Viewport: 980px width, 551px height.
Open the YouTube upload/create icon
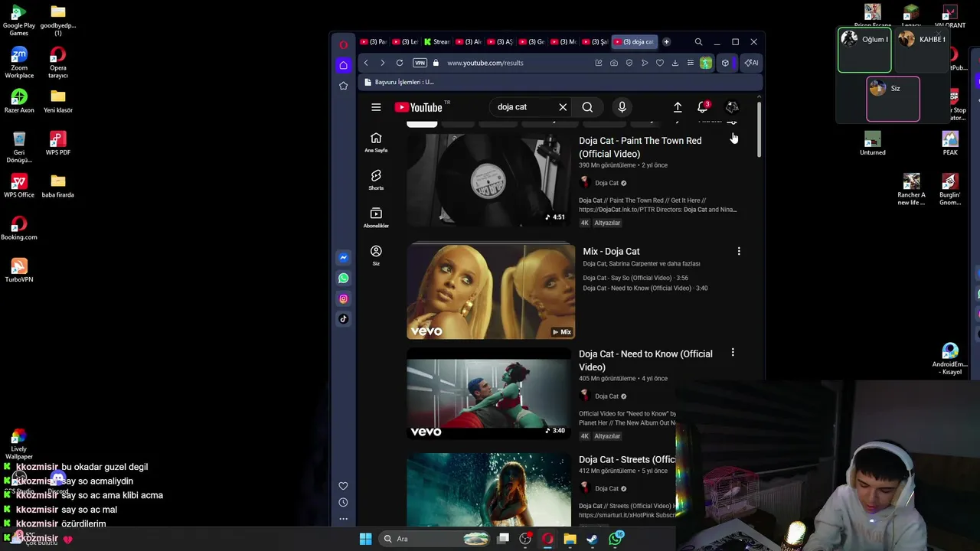click(x=678, y=107)
